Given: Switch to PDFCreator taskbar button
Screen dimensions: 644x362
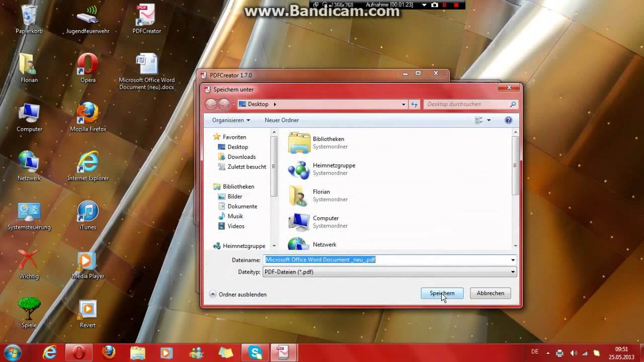Looking at the screenshot, I should click(284, 352).
